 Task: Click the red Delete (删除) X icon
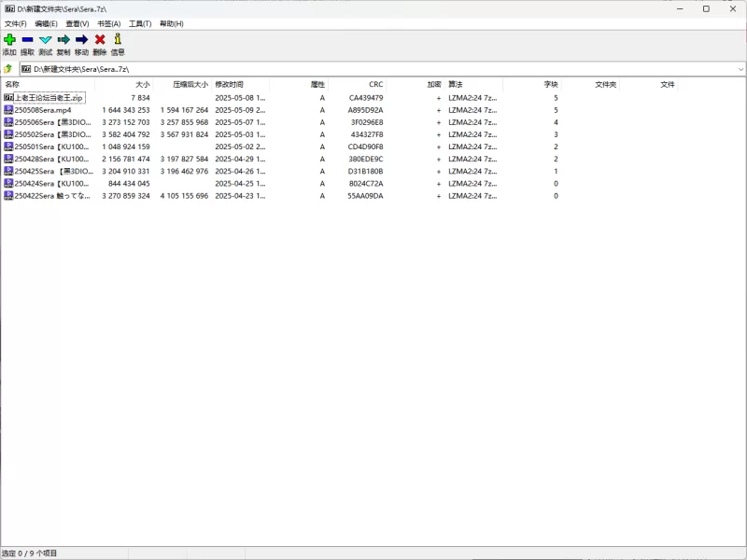[x=100, y=39]
